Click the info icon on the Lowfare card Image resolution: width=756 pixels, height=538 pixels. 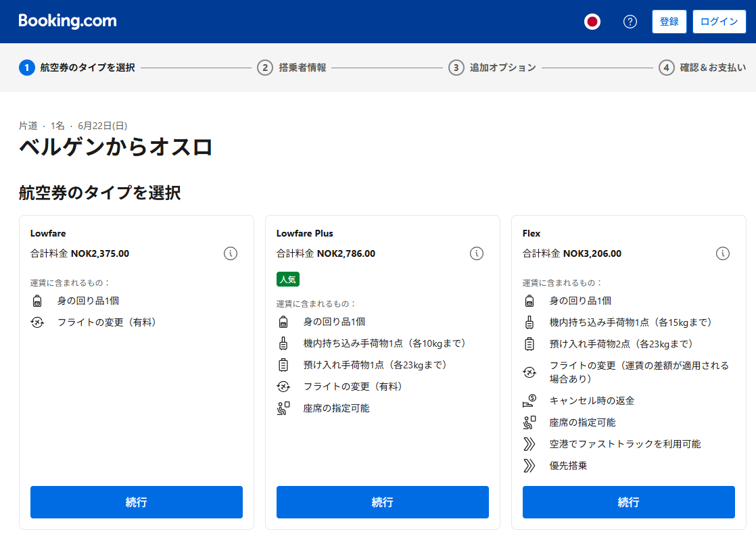231,253
